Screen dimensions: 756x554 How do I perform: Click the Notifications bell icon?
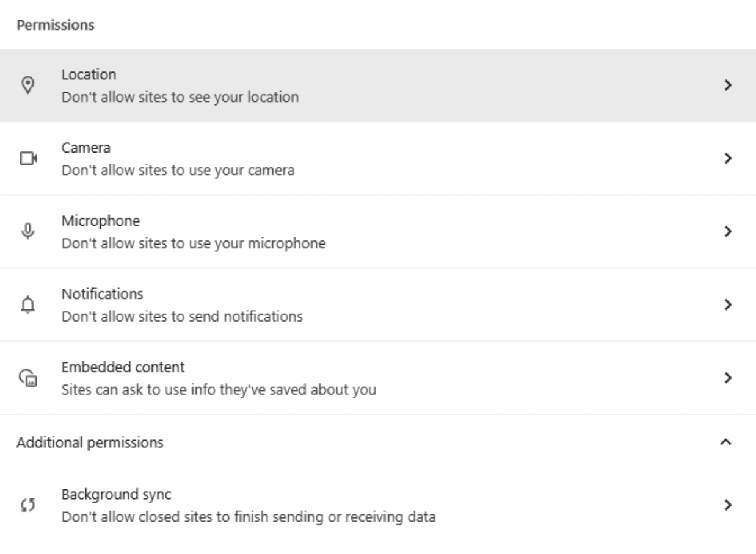[x=28, y=305]
